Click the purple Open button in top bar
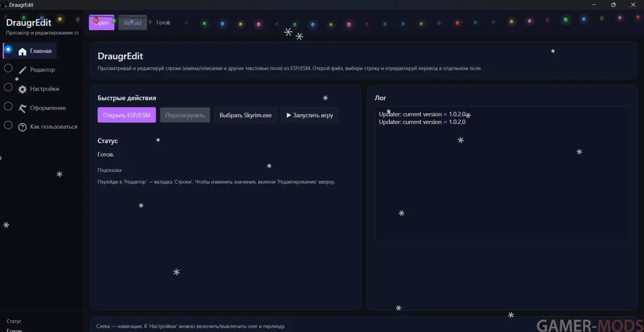 (102, 23)
